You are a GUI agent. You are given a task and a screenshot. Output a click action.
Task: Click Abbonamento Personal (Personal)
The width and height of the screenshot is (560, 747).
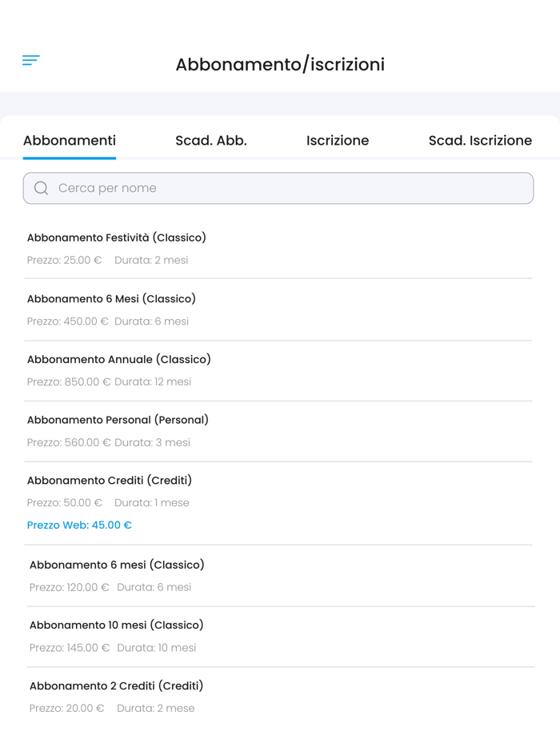pyautogui.click(x=118, y=420)
